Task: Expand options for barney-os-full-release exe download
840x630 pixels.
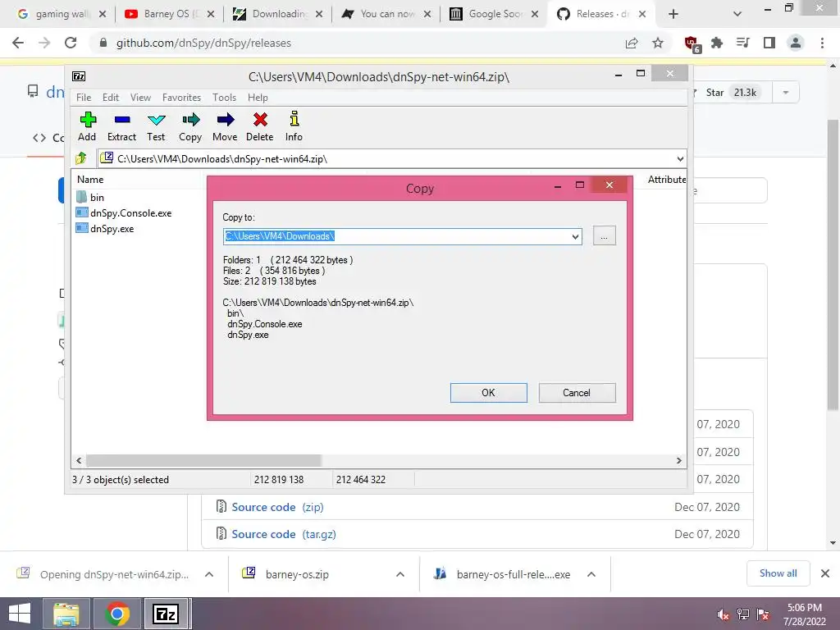Action: click(x=591, y=574)
